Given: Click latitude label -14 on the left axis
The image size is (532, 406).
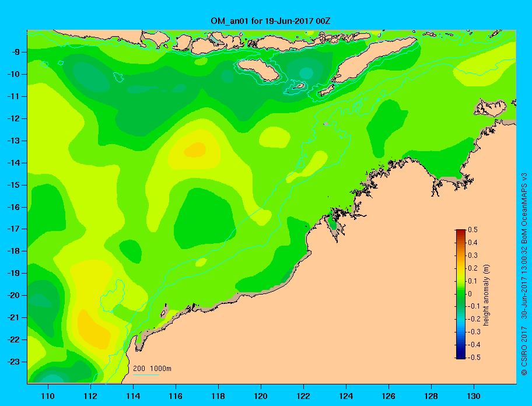Looking at the screenshot, I should pyautogui.click(x=13, y=163).
